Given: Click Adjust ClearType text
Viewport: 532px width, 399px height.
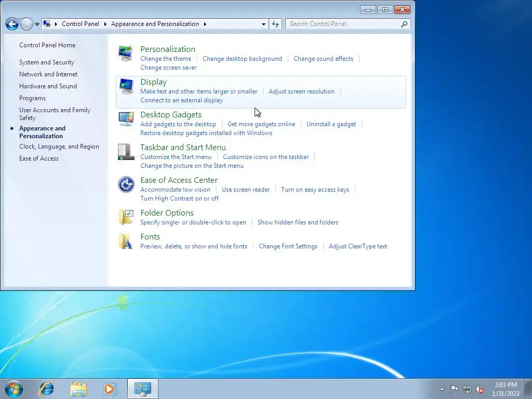Looking at the screenshot, I should [358, 246].
